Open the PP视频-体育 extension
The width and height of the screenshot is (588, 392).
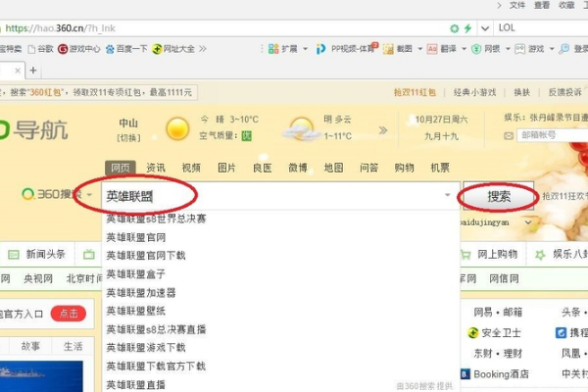[x=347, y=49]
